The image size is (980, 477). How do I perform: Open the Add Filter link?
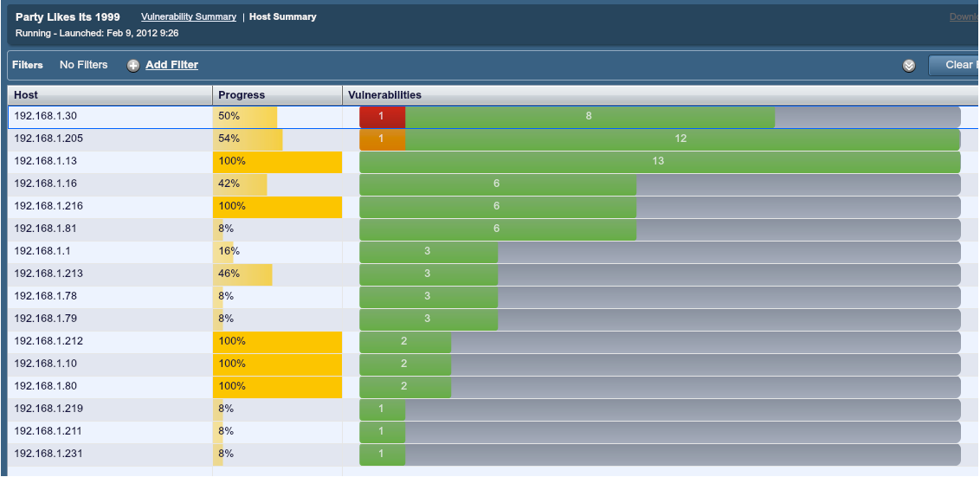tap(172, 65)
